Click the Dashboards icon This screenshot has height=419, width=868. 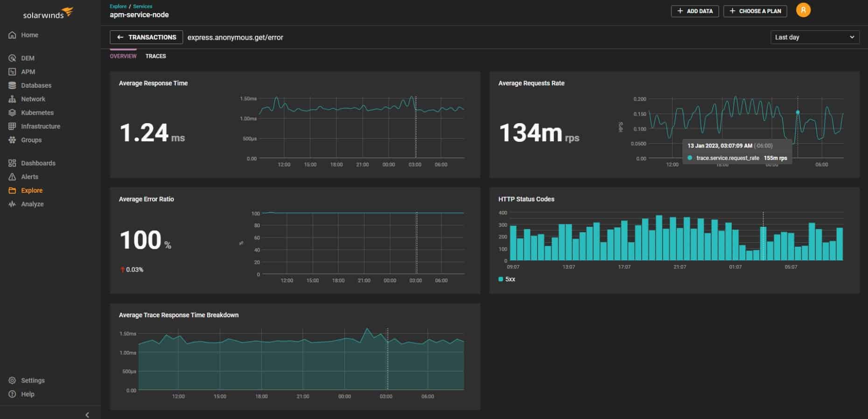(12, 163)
